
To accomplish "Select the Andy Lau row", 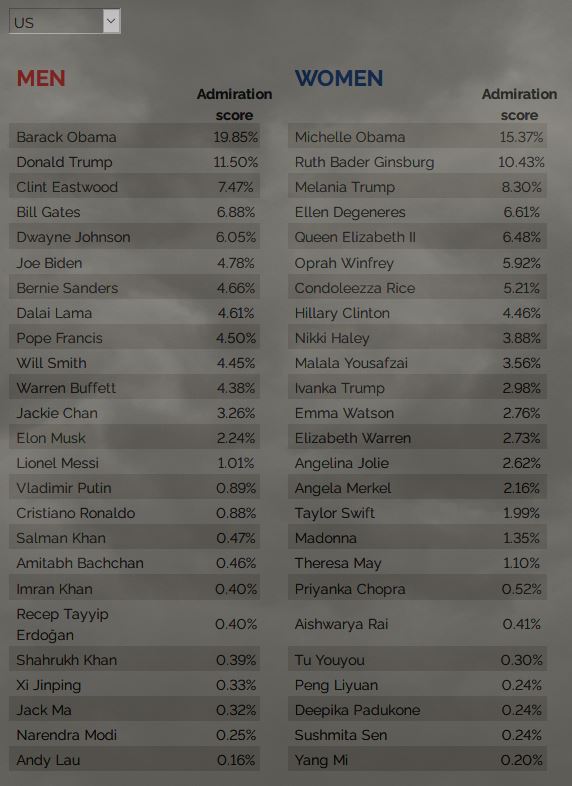I will pos(134,759).
